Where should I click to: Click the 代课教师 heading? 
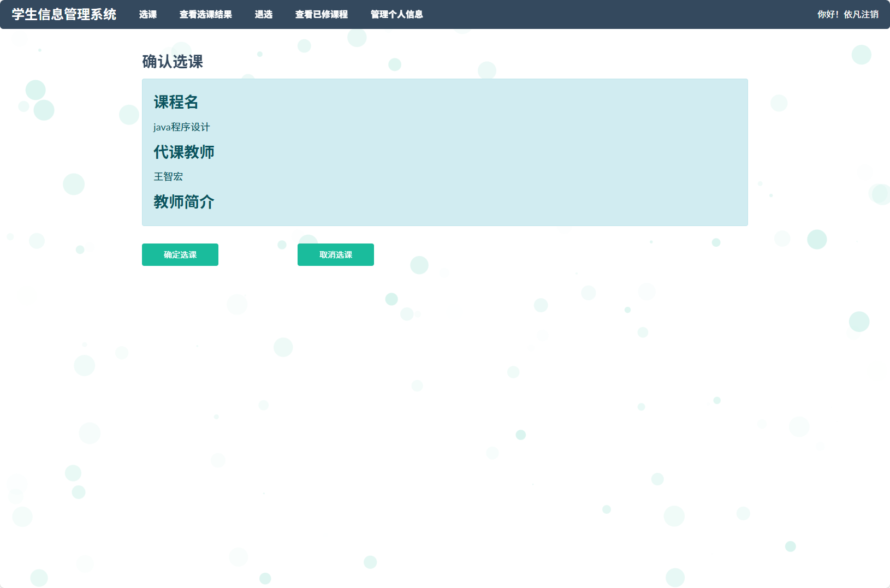pos(183,152)
